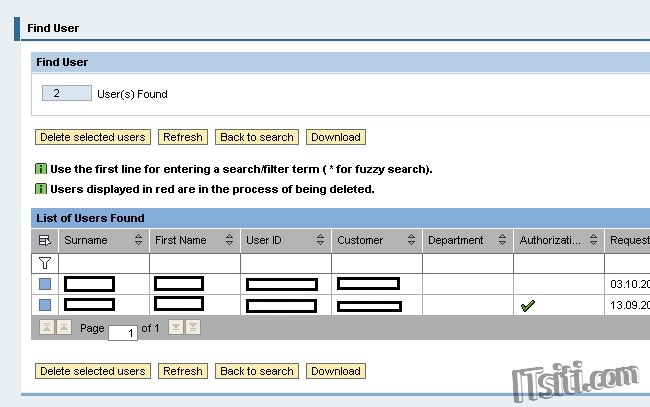Click the table settings icon in header
650x407 pixels.
pyautogui.click(x=44, y=241)
